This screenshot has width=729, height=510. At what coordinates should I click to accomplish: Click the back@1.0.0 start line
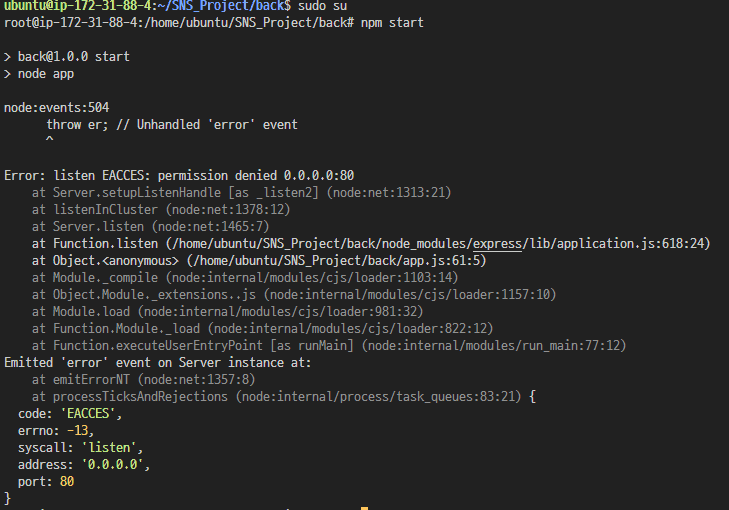click(x=67, y=57)
